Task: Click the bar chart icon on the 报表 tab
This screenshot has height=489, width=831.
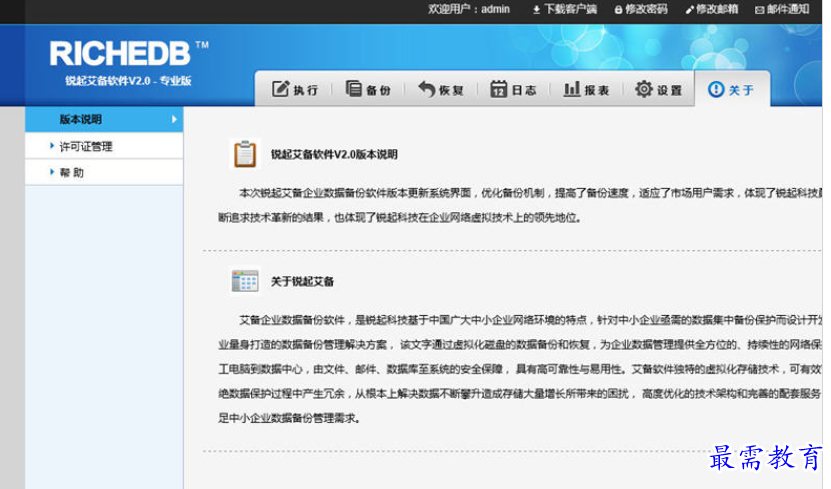Action: (x=572, y=88)
